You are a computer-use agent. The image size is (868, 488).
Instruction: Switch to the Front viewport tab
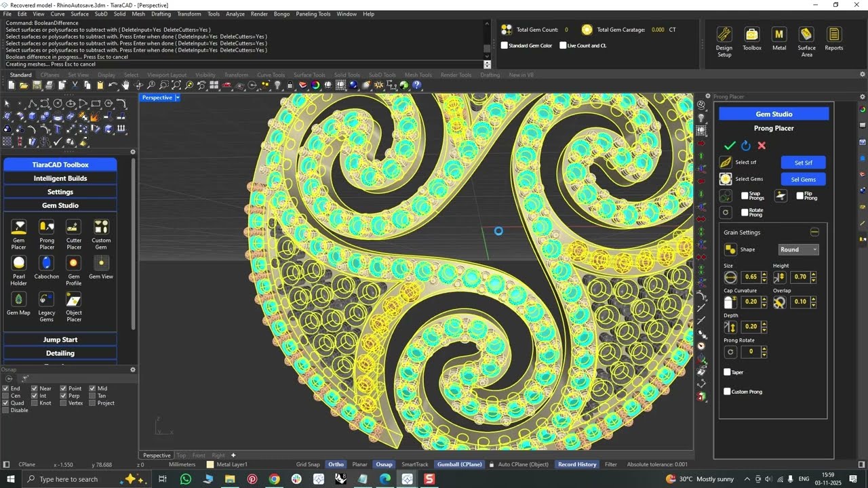pos(199,455)
